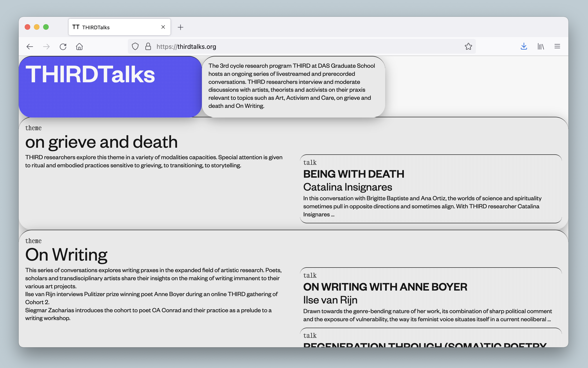Click the forward navigation arrow
The image size is (588, 368).
pos(46,47)
